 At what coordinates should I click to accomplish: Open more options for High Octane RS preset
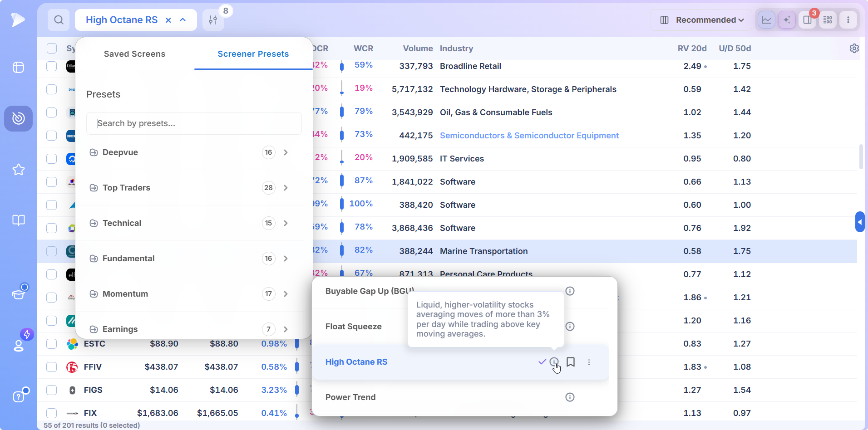(589, 362)
